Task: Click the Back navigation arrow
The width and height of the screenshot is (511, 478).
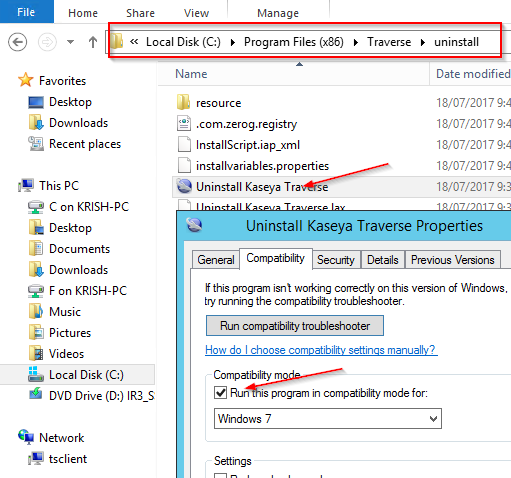Action: pyautogui.click(x=17, y=42)
